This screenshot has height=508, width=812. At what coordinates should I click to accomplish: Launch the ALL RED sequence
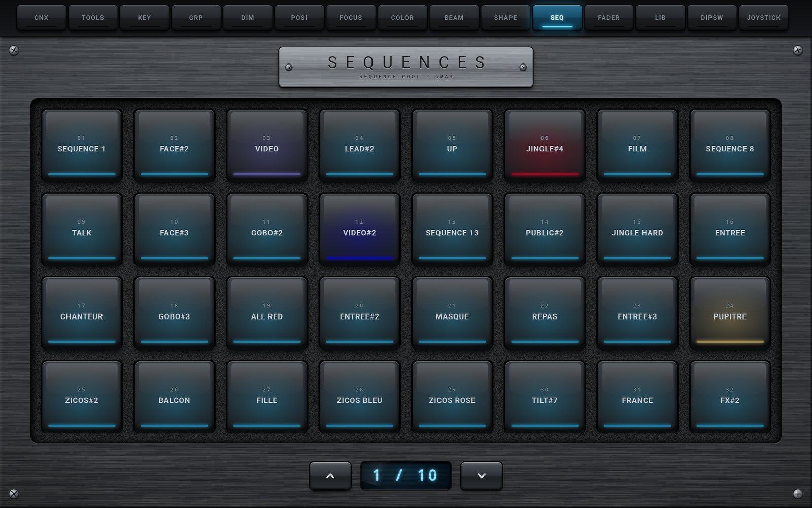267,312
